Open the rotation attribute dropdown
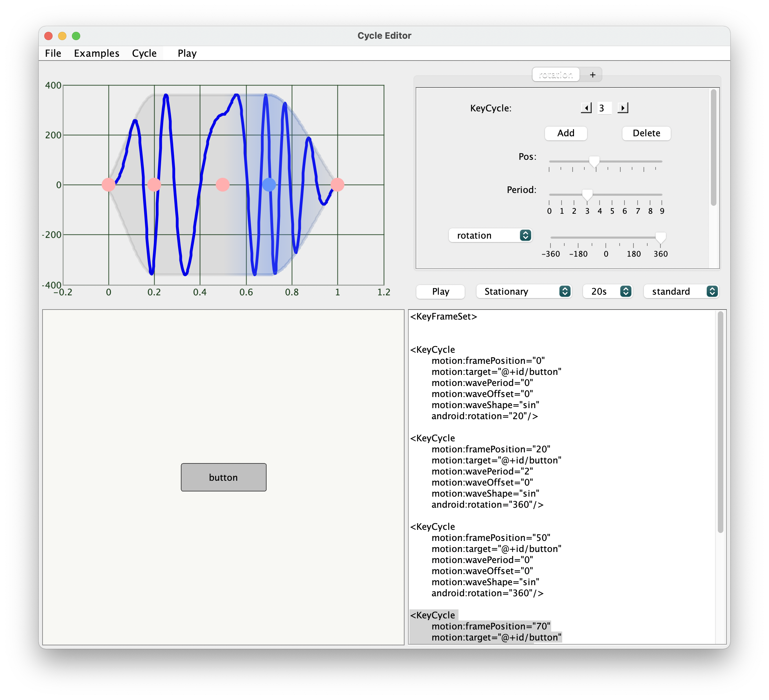769x700 pixels. 490,236
